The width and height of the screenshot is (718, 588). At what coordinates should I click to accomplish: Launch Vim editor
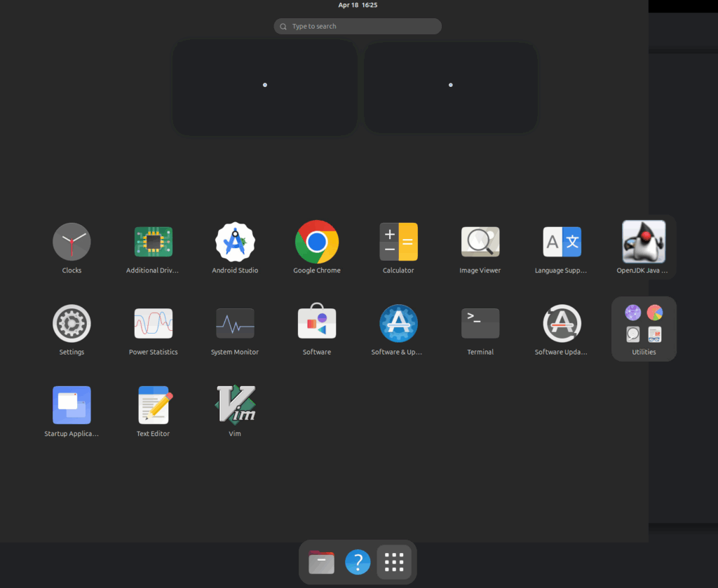pyautogui.click(x=235, y=405)
